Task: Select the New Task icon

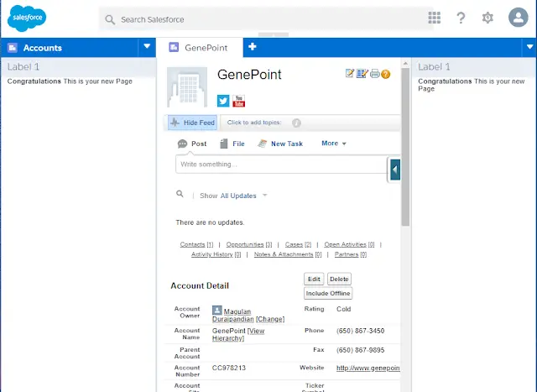Action: (x=263, y=144)
